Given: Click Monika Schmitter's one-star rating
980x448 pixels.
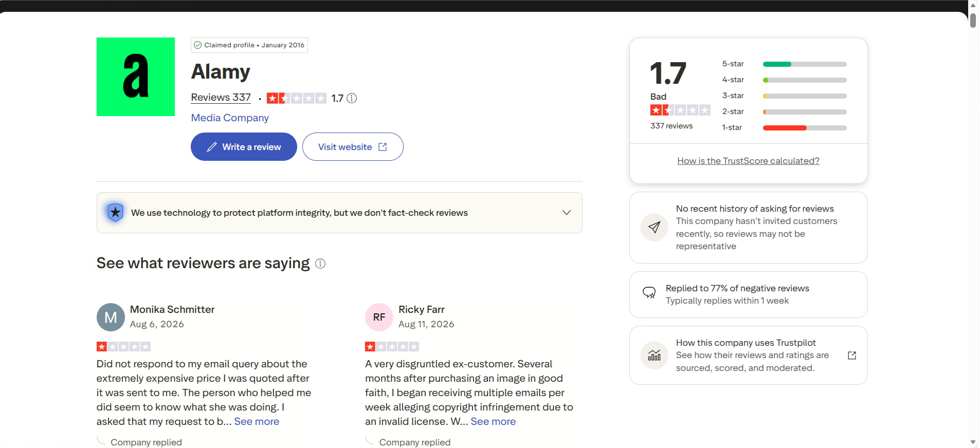Looking at the screenshot, I should coord(123,347).
